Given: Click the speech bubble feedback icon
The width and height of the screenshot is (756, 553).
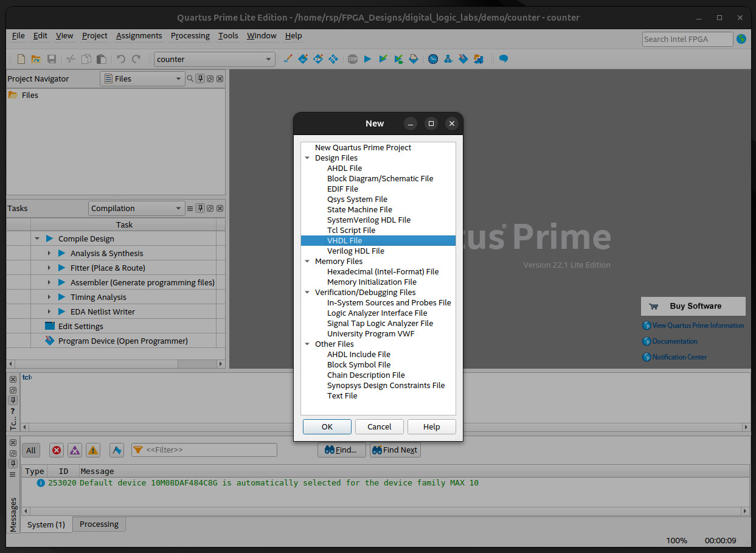Looking at the screenshot, I should point(504,59).
